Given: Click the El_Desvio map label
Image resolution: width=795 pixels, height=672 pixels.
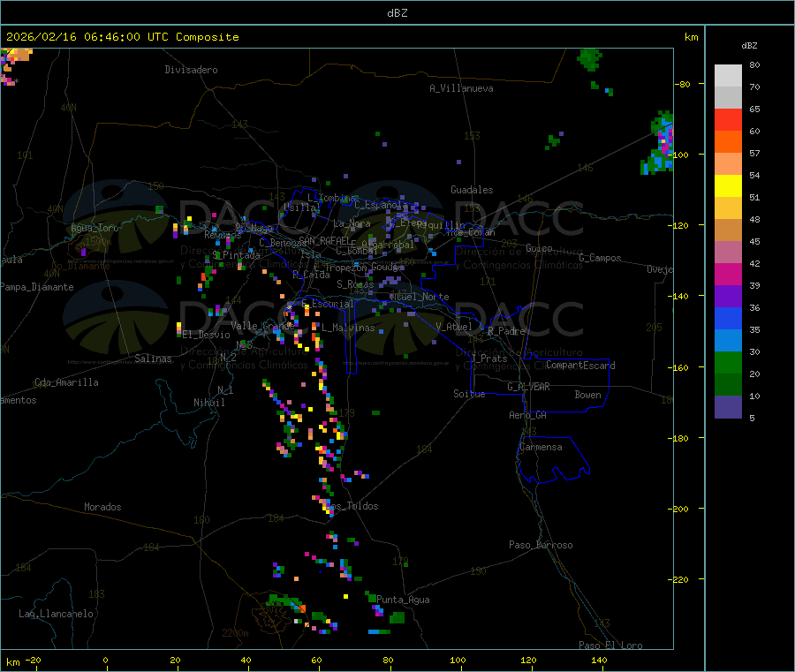Looking at the screenshot, I should [207, 335].
